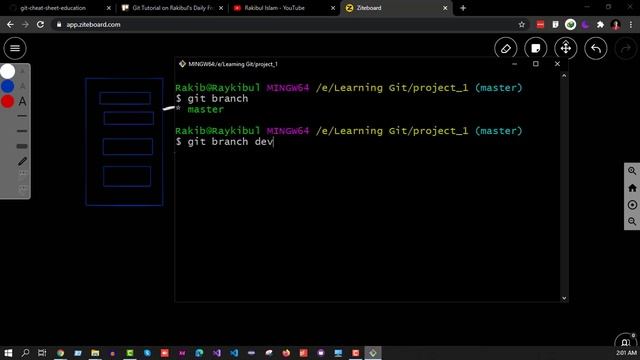Screen dimensions: 640x360
Task: Select the thin line thickness
Action: click(x=22, y=116)
